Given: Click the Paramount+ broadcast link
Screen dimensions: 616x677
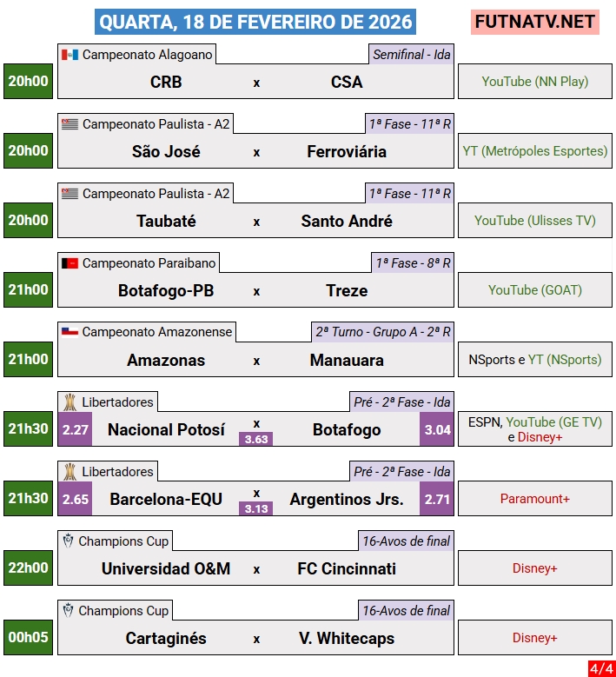Looking at the screenshot, I should tap(534, 499).
